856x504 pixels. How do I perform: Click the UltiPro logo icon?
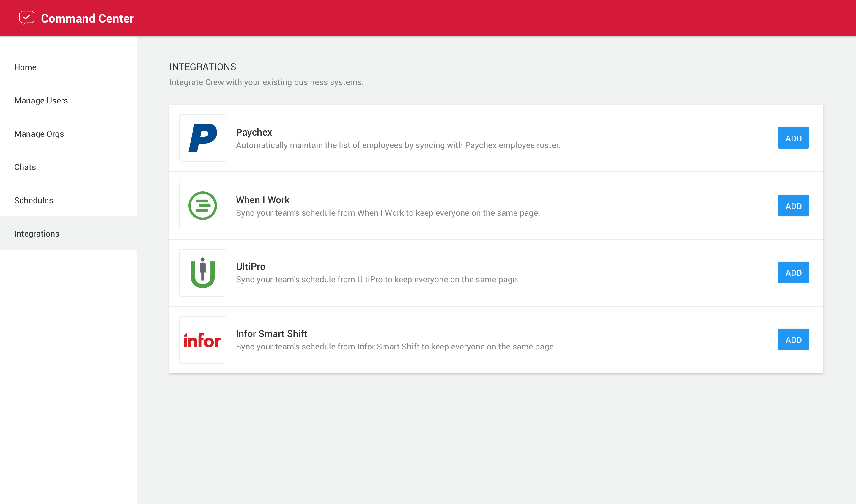202,273
